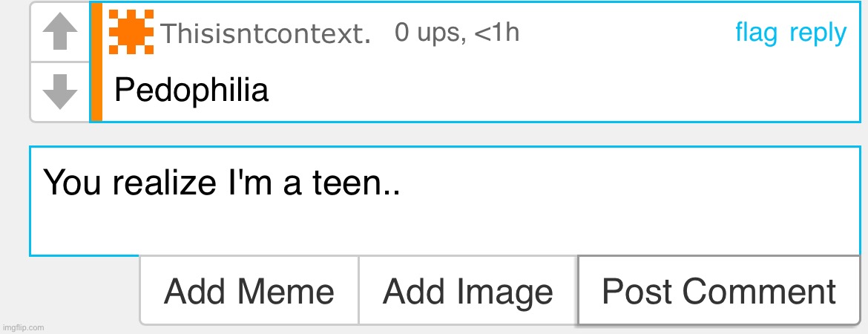Downvote the comment with the gray down arrow
Viewport: 868px width, 334px height.
click(60, 91)
